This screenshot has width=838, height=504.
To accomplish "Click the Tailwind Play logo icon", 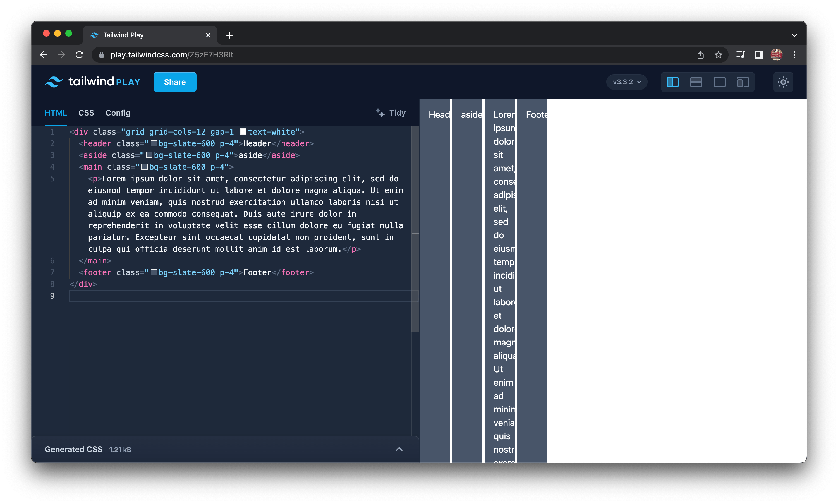I will pyautogui.click(x=54, y=82).
